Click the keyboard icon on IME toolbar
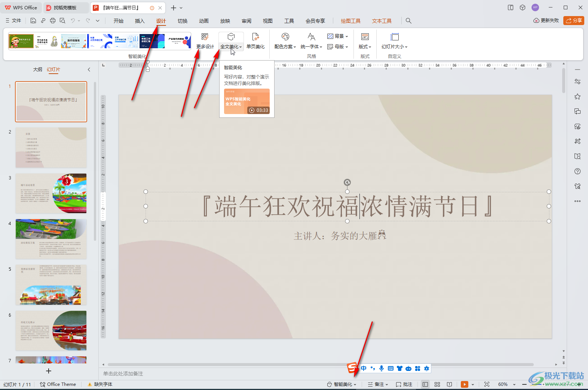This screenshot has height=390, width=588. [391, 368]
